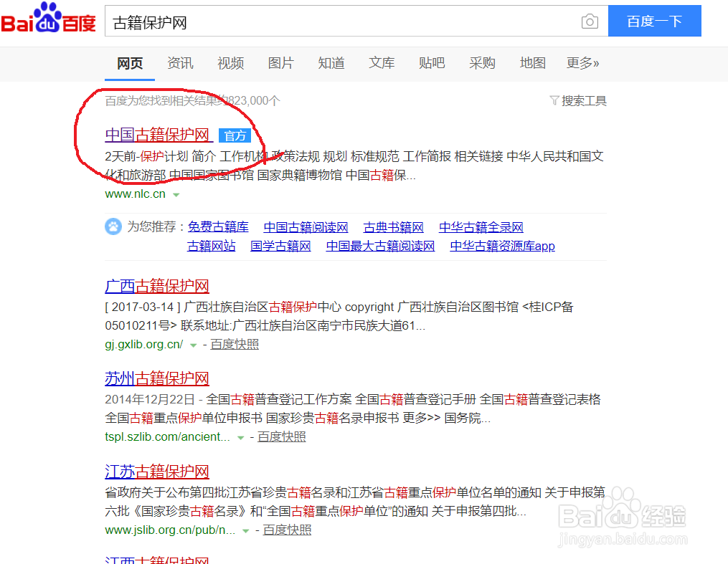The image size is (728, 564).
Task: Expand dropdown arrow beside www.jslib.org.cn
Action: (245, 531)
